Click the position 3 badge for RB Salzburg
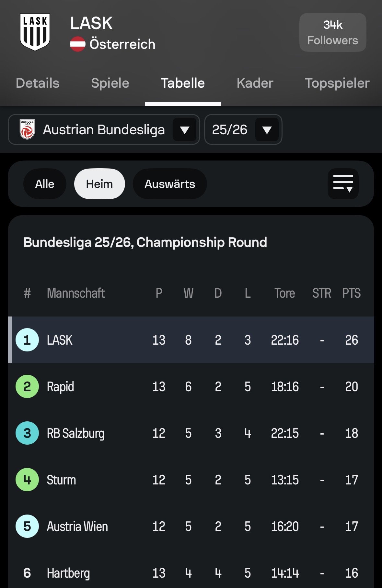 point(27,433)
